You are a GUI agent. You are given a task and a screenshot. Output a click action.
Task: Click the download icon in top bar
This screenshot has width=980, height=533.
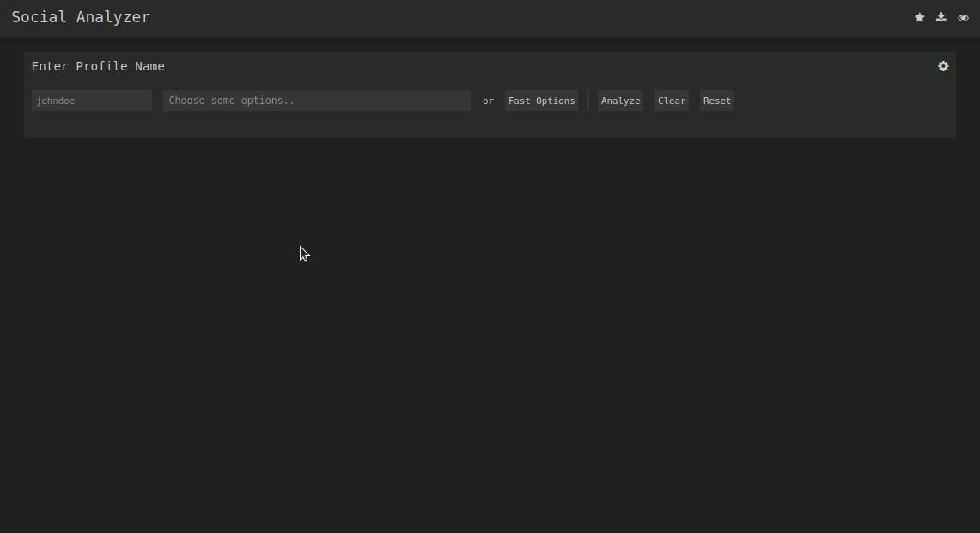pyautogui.click(x=941, y=17)
